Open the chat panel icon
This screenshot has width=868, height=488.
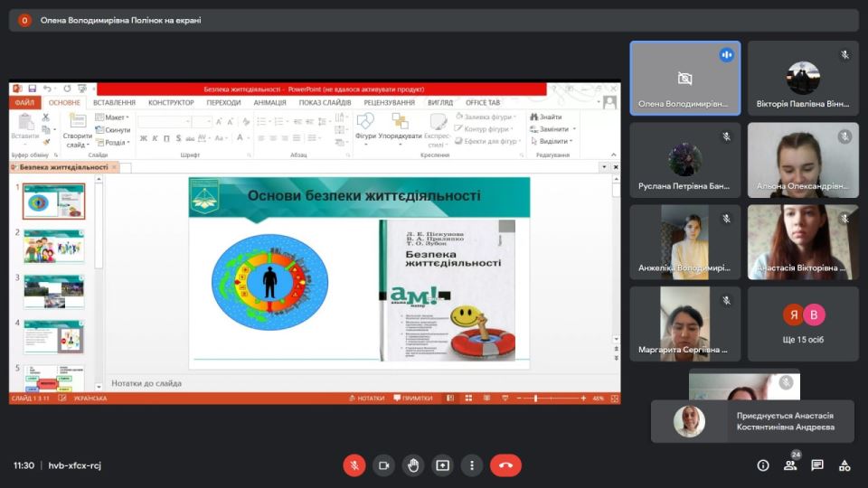(817, 465)
